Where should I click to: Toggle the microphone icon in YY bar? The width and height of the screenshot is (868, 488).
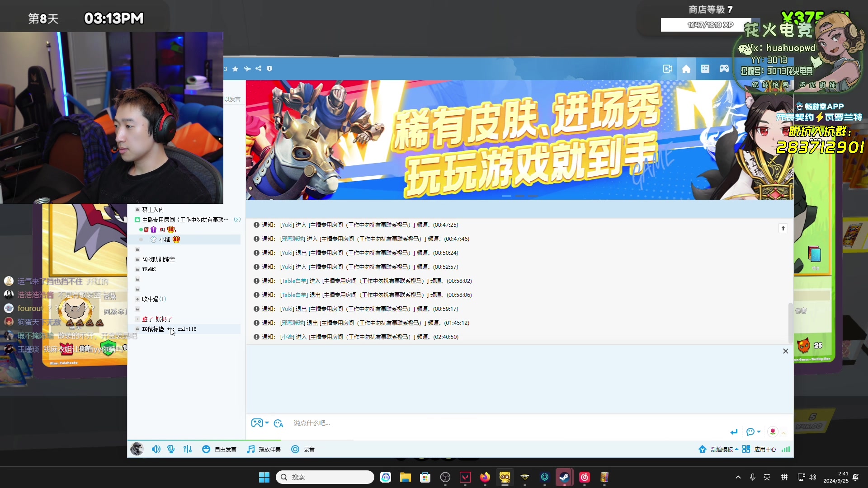(171, 449)
